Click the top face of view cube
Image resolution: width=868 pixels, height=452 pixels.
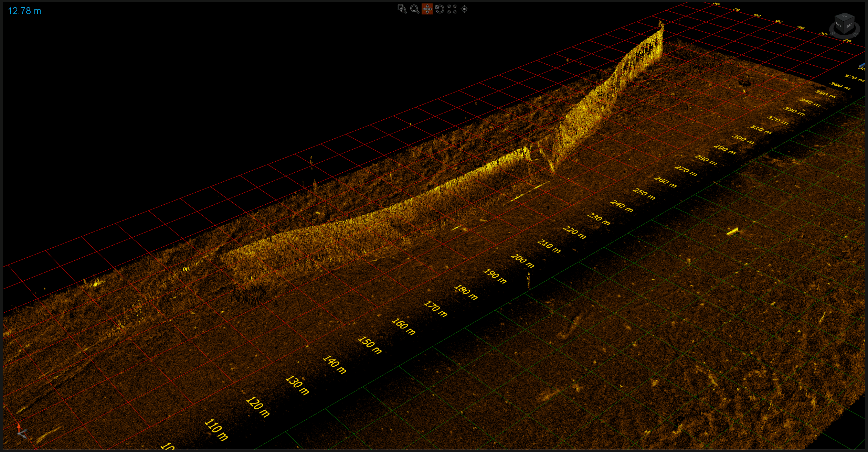click(844, 17)
